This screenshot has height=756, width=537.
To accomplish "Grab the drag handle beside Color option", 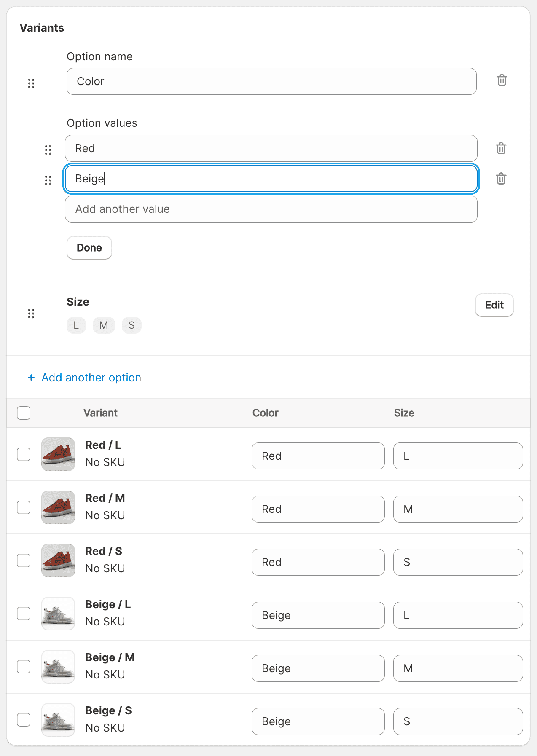I will coord(31,83).
